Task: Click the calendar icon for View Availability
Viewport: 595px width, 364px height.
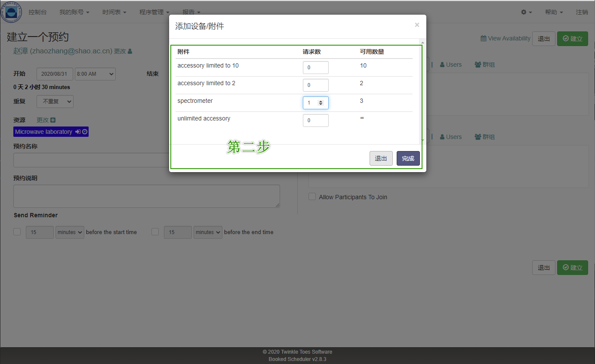Action: pos(484,38)
